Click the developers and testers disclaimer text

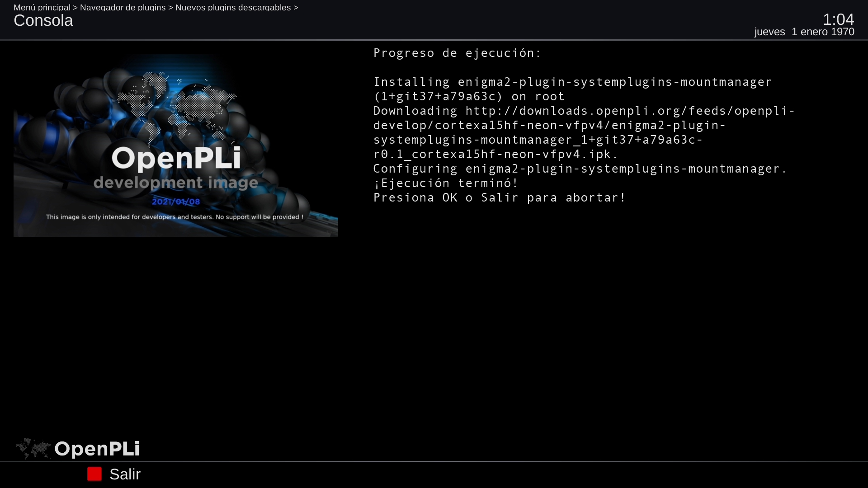point(175,217)
